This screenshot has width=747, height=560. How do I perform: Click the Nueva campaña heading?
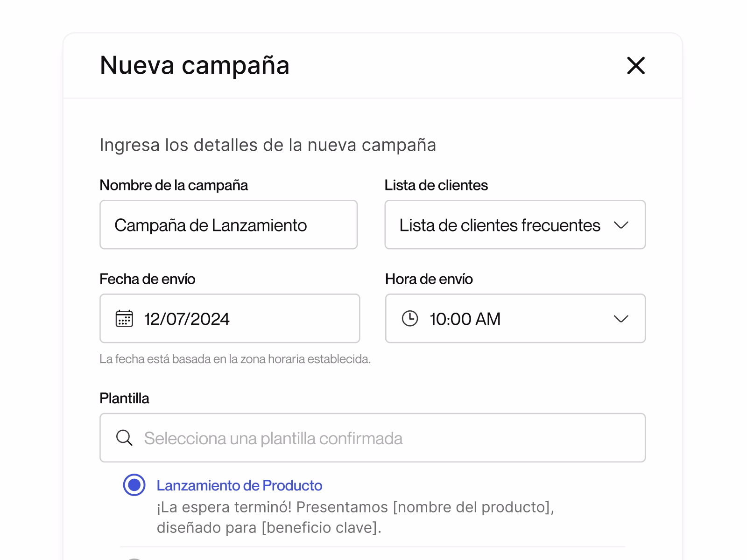(x=195, y=65)
